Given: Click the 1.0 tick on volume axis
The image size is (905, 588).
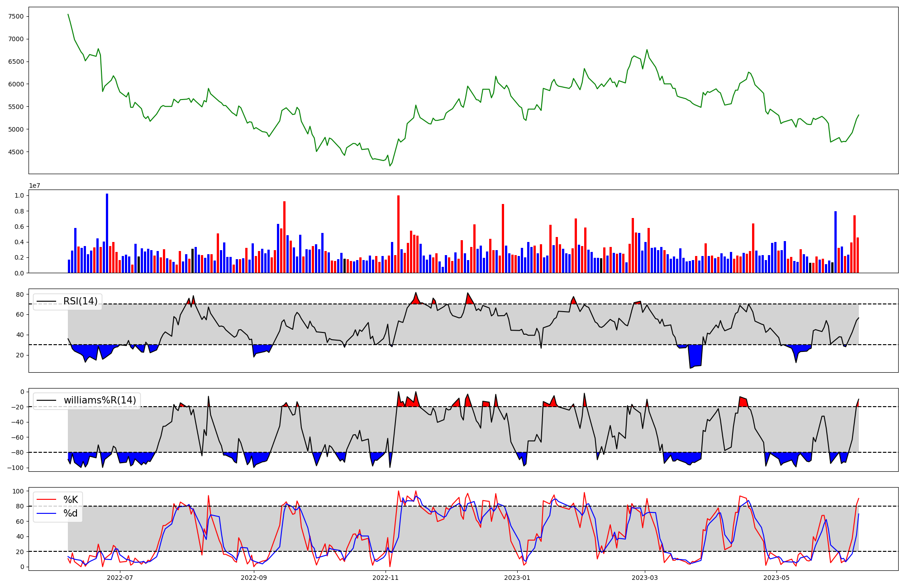Looking at the screenshot, I should [x=19, y=195].
